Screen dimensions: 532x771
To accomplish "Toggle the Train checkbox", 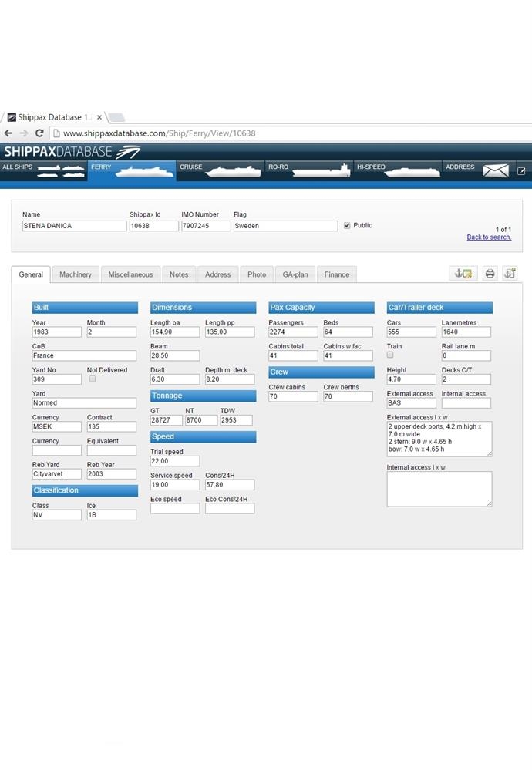I will (390, 355).
